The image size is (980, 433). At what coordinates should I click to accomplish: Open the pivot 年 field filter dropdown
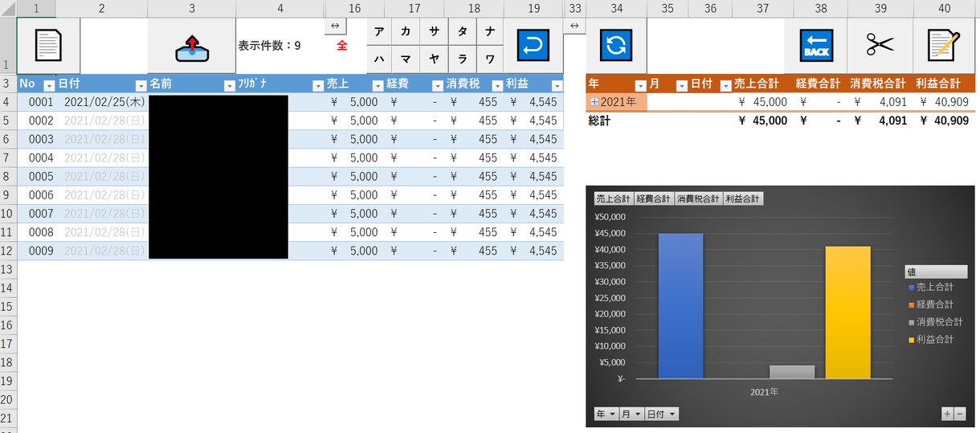640,85
